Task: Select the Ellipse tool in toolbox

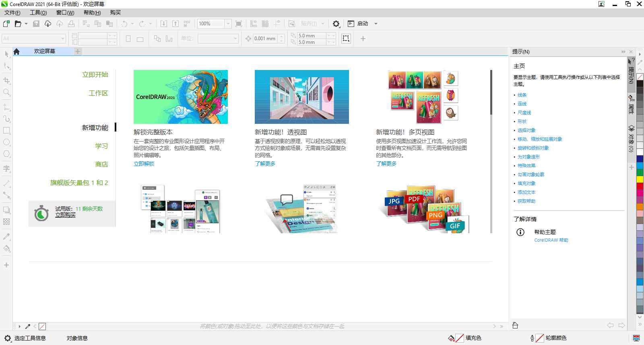Action: (6, 142)
